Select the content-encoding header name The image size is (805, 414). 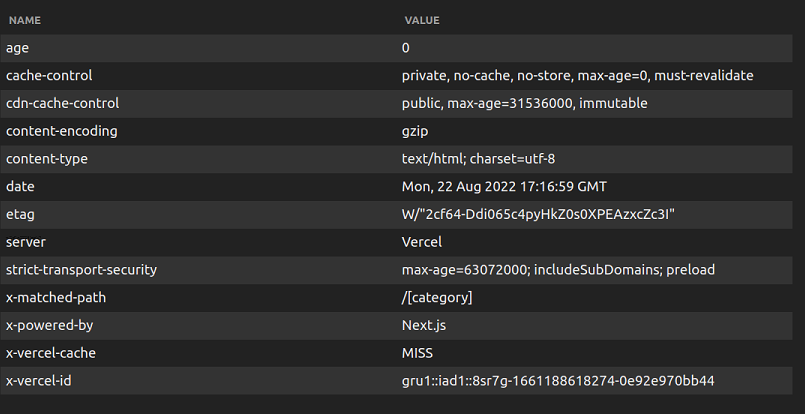[62, 131]
